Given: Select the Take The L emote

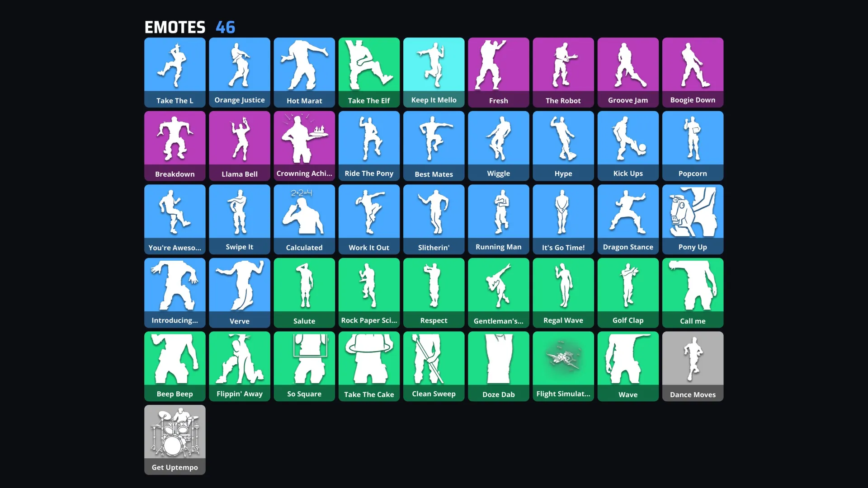Looking at the screenshot, I should click(x=175, y=72).
